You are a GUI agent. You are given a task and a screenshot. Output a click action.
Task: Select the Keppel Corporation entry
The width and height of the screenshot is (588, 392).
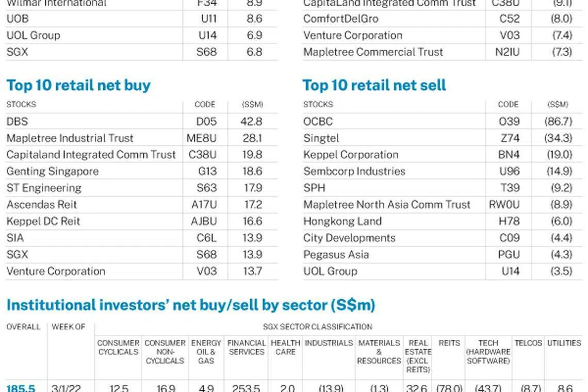tap(351, 155)
